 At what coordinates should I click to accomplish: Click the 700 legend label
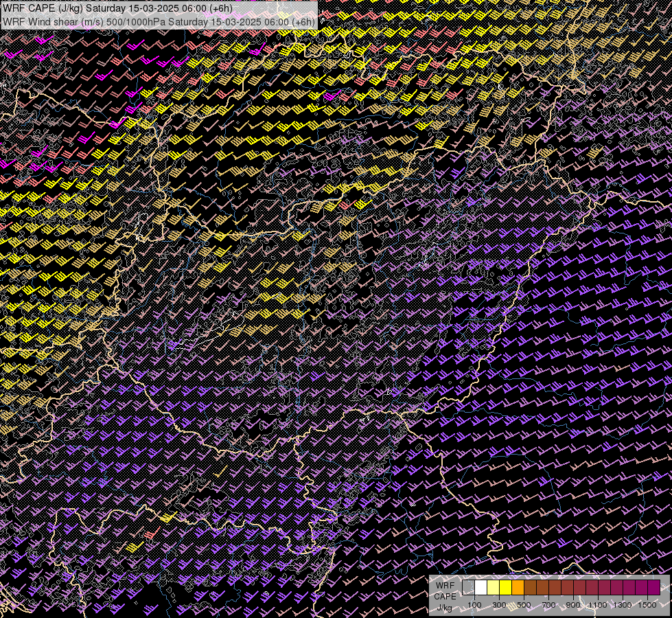click(x=548, y=605)
